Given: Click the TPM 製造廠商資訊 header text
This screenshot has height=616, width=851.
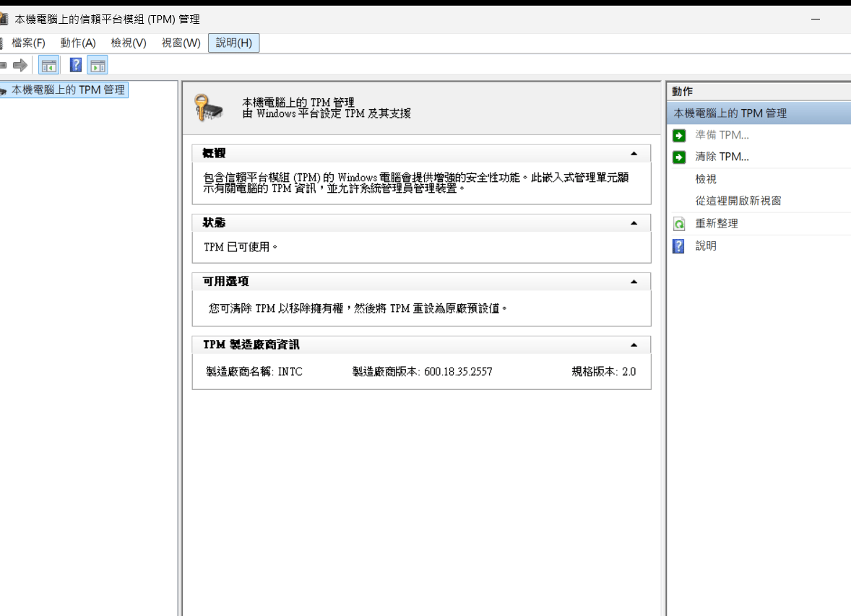Looking at the screenshot, I should click(251, 345).
